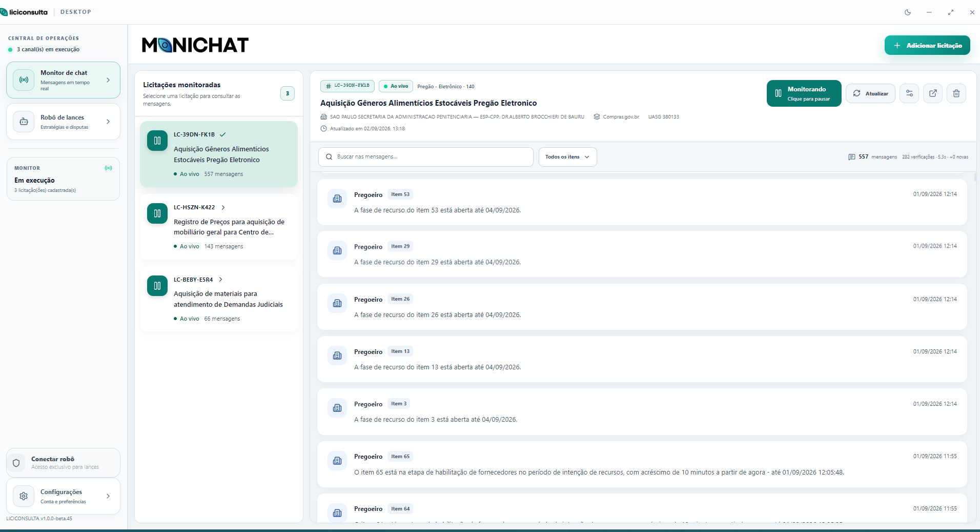The width and height of the screenshot is (980, 532).
Task: Click Em execução monitor status
Action: 34,181
